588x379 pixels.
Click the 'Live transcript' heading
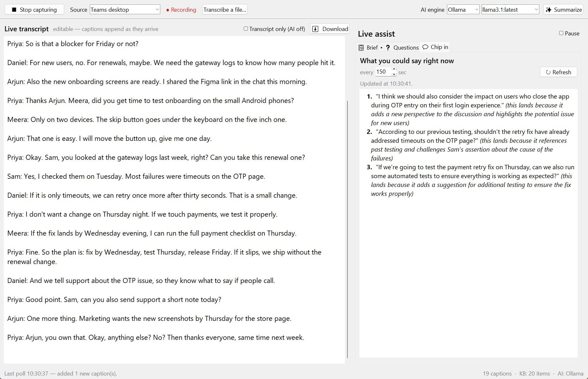click(27, 29)
